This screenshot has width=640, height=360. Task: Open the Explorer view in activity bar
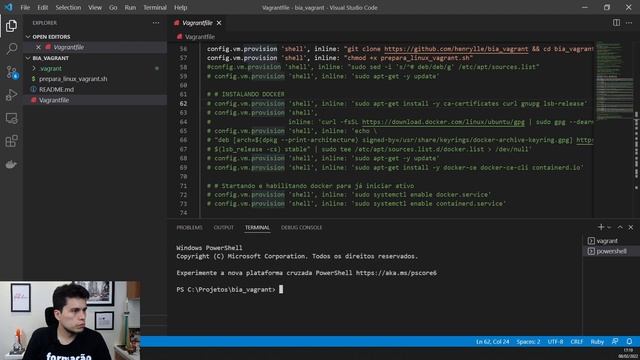pyautogui.click(x=11, y=26)
